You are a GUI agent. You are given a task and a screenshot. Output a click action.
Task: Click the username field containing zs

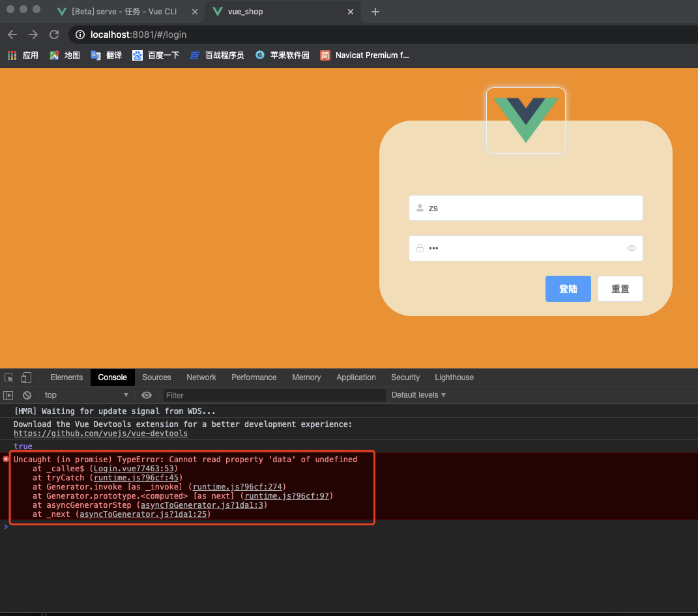coord(526,208)
